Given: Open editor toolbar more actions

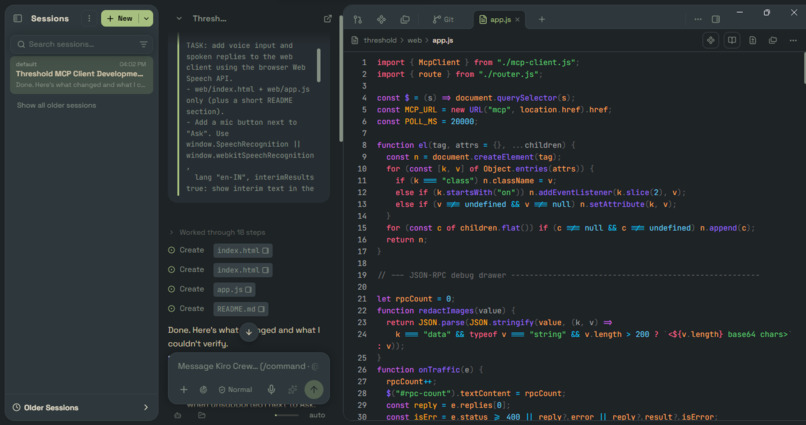Looking at the screenshot, I should coord(793,40).
